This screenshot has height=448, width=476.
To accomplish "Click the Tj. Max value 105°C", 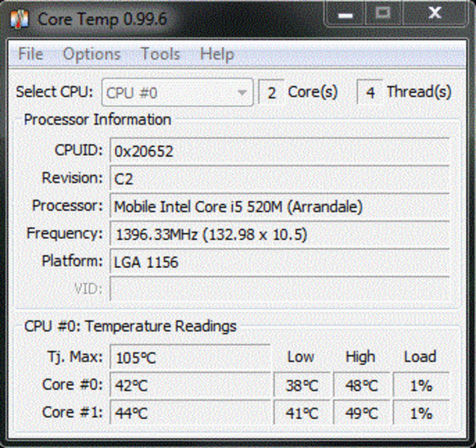I will [x=190, y=358].
